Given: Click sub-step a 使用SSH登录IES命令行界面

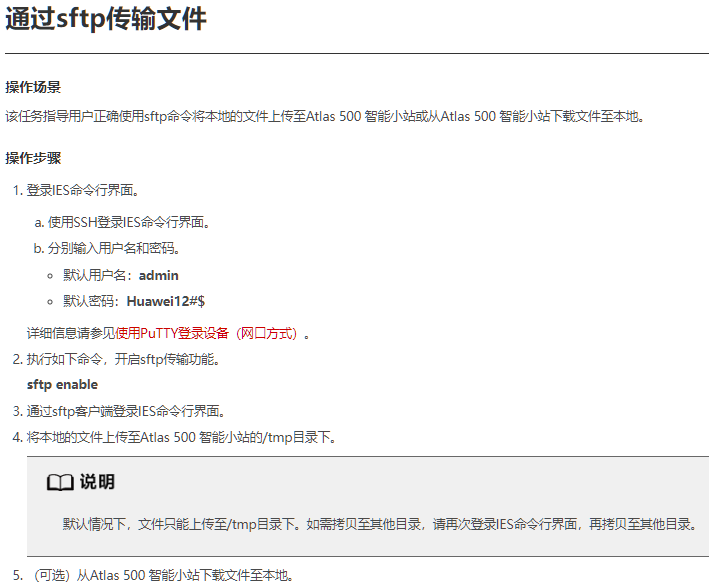Looking at the screenshot, I should tap(129, 222).
